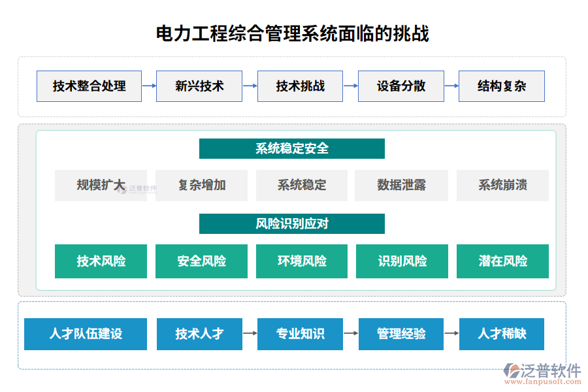The height and width of the screenshot is (392, 588).
Task: Click the 新兴技术 step
Action: pyautogui.click(x=199, y=86)
